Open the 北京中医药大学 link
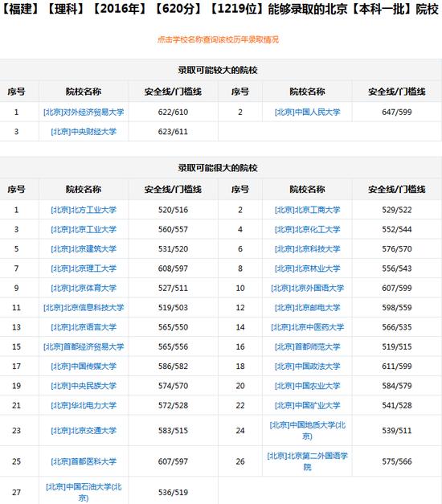The width and height of the screenshot is (442, 504). coord(307,327)
